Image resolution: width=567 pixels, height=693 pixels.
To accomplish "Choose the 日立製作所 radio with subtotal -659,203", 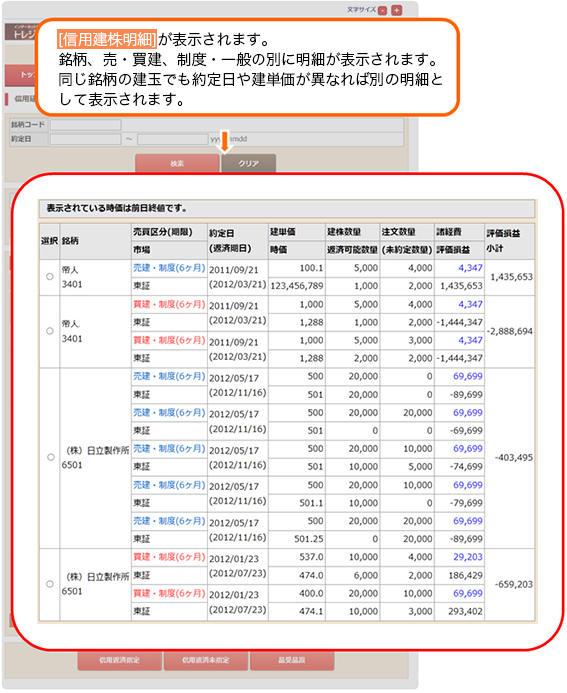I will [x=50, y=584].
